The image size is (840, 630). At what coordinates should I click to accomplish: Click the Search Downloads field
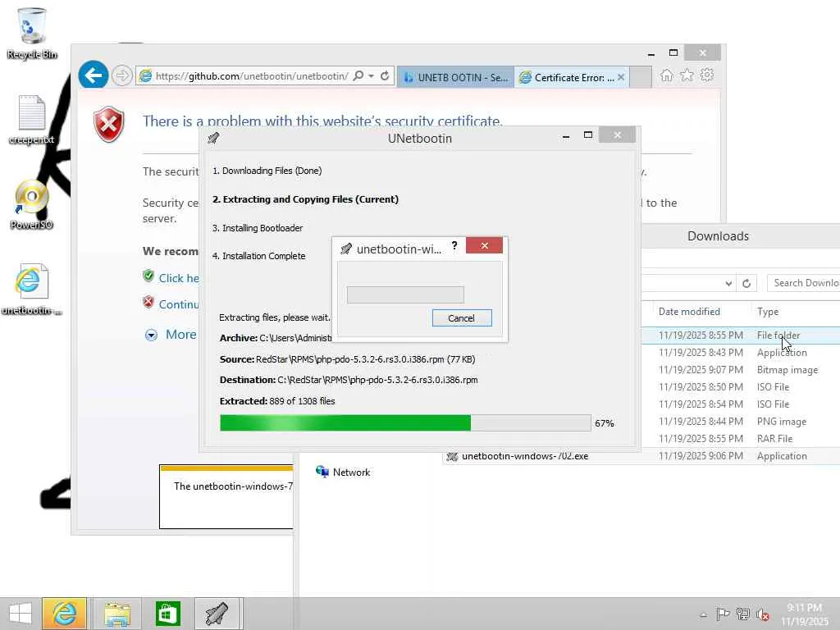point(804,283)
